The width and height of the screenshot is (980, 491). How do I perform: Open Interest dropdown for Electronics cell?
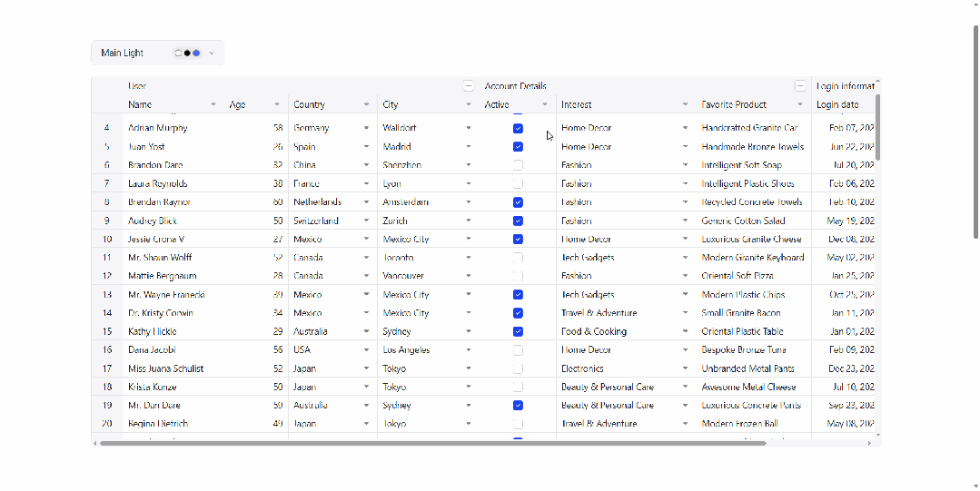pyautogui.click(x=685, y=368)
